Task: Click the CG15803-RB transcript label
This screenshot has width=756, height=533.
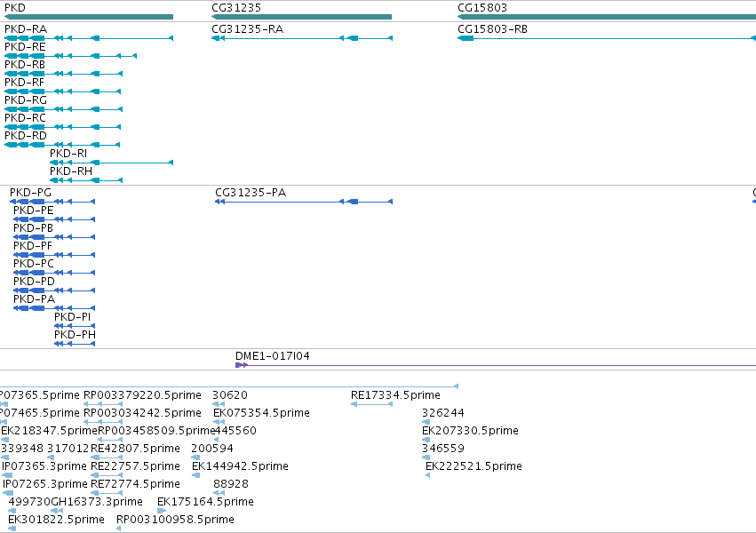Action: (492, 29)
